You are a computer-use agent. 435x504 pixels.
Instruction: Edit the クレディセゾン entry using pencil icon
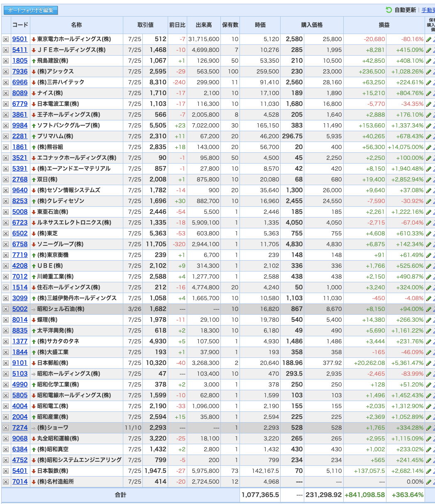point(429,201)
